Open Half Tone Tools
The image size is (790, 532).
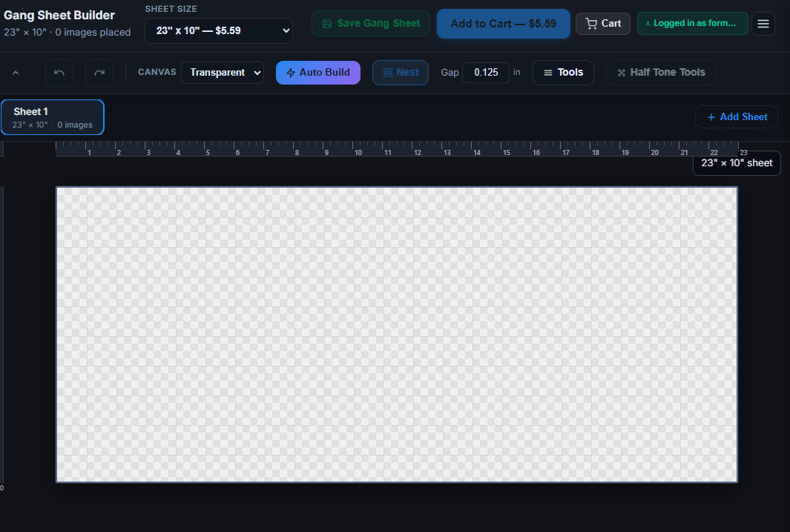[661, 73]
